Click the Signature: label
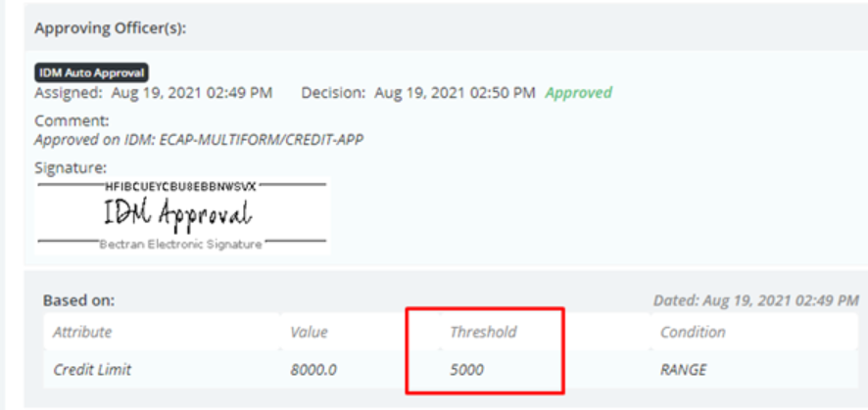Image resolution: width=868 pixels, height=410 pixels. click(71, 167)
